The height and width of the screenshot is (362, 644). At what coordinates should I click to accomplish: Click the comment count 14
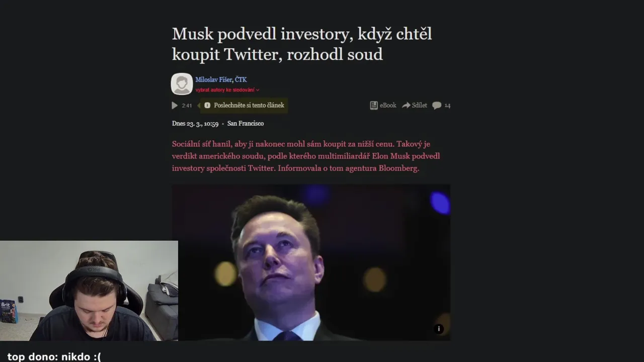(x=447, y=106)
